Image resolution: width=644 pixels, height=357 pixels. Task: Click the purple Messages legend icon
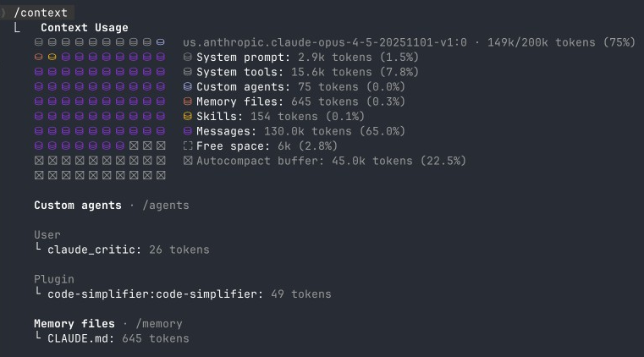[188, 131]
